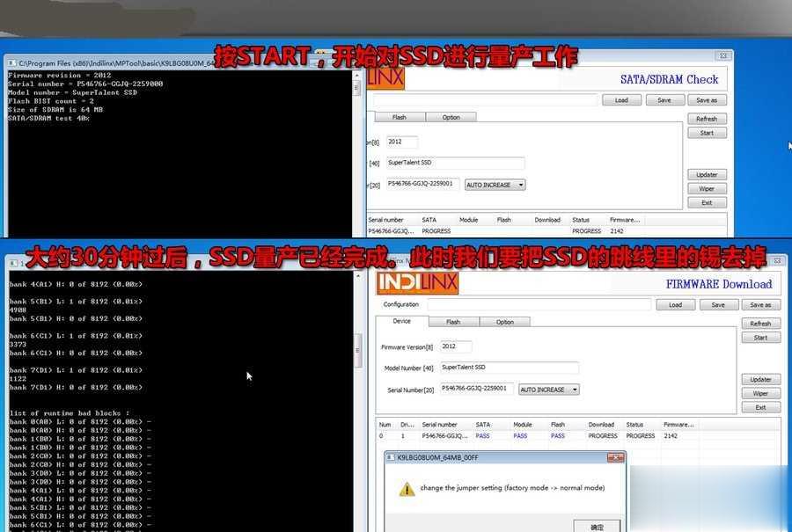Close the SATA/SDRAM Check window

(x=722, y=55)
